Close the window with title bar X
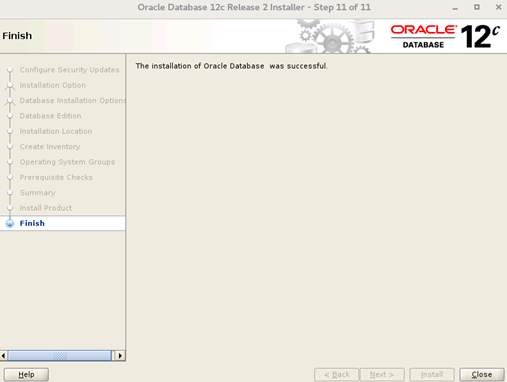The height and width of the screenshot is (382, 507). (499, 7)
